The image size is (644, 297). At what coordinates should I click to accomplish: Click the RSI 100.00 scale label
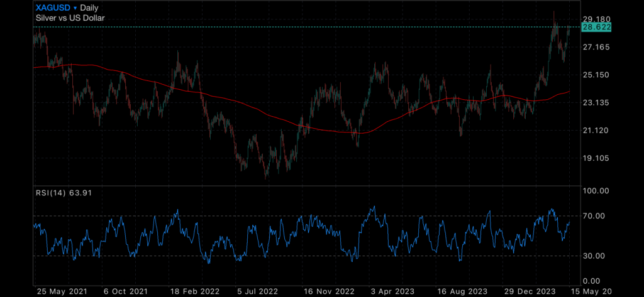[x=596, y=191]
